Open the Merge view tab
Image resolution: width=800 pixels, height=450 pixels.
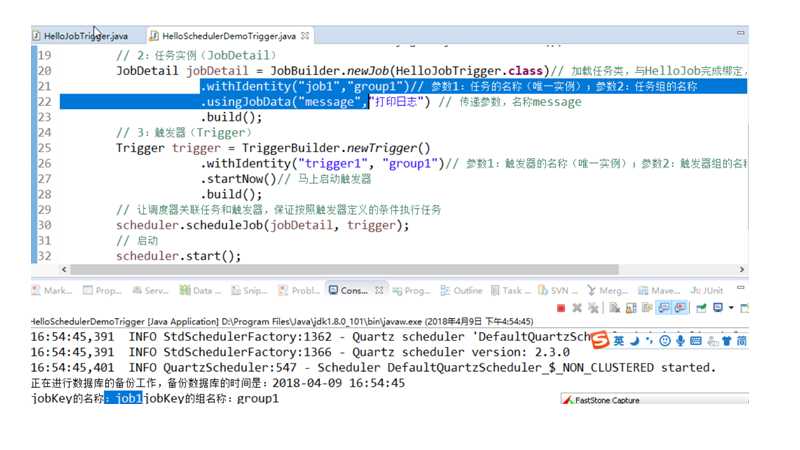click(607, 290)
